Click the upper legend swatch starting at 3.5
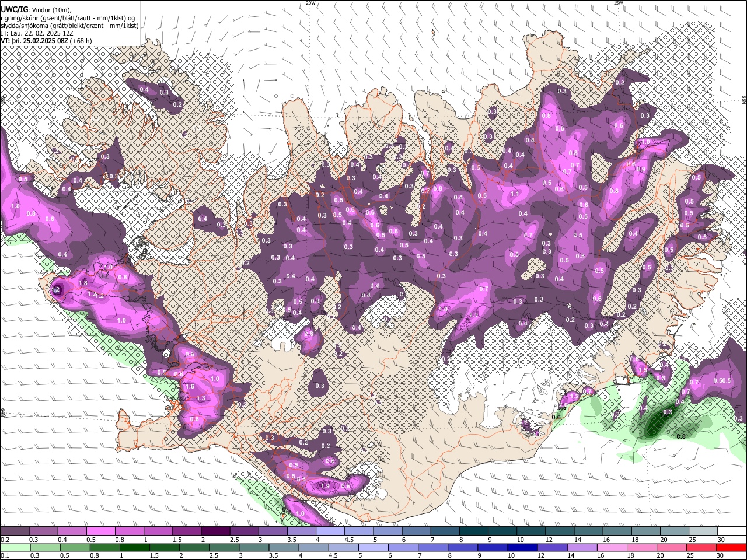 [x=302, y=531]
